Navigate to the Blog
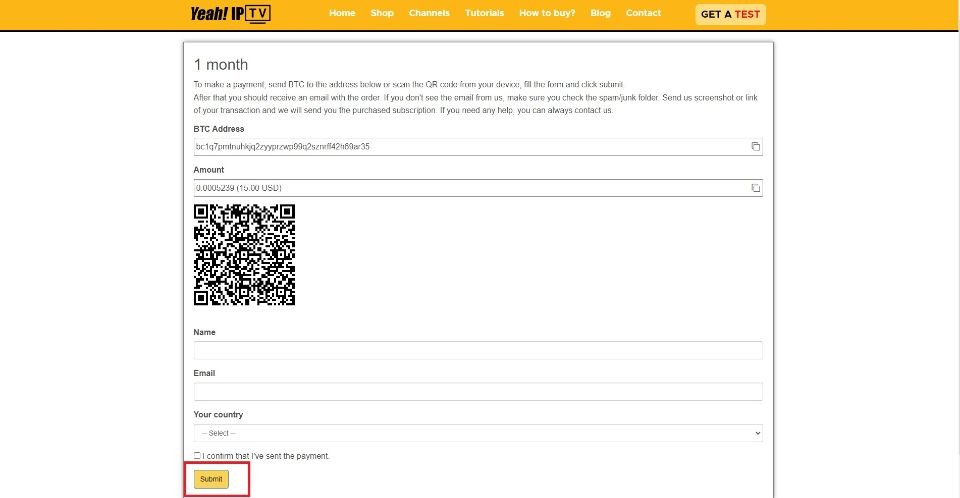This screenshot has height=498, width=960. [601, 13]
